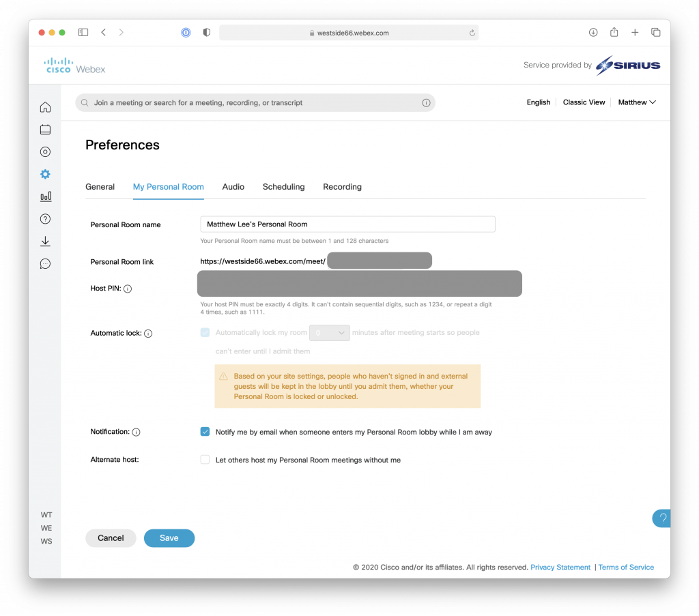This screenshot has width=699, height=616.
Task: Reload the page with refresh icon
Action: (x=472, y=33)
